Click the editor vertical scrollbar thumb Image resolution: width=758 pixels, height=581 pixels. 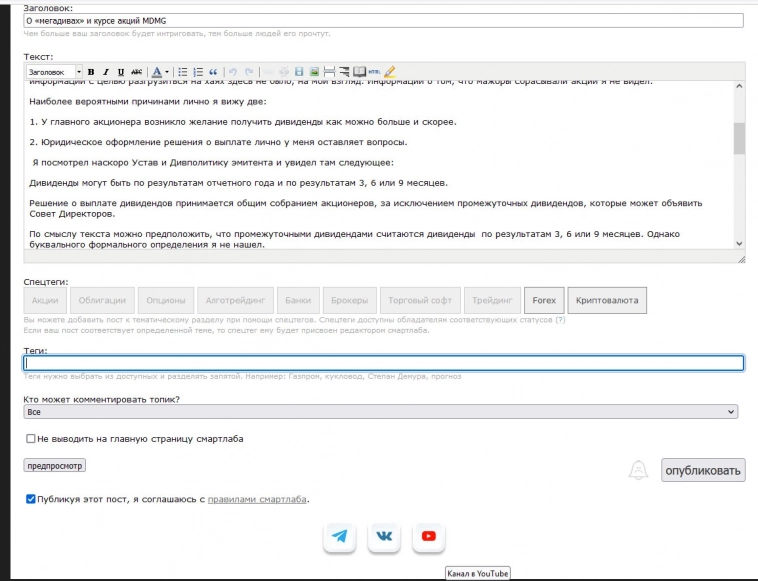(x=739, y=138)
